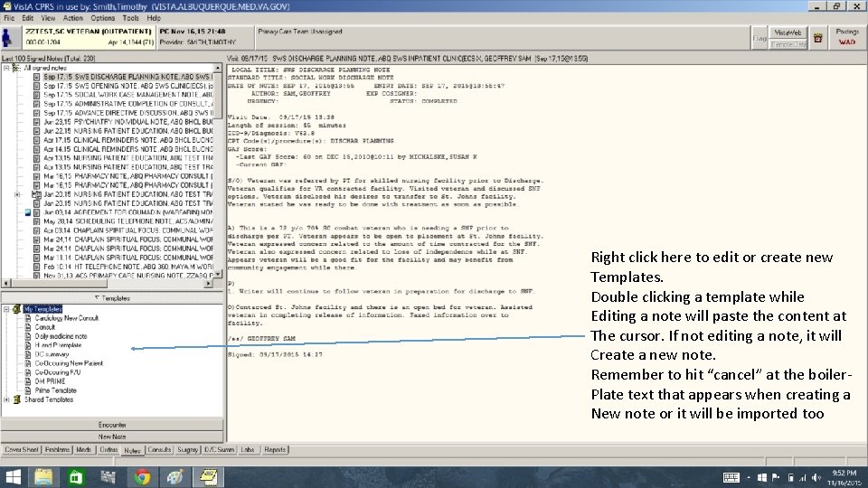Switch to the Labs tab
The width and height of the screenshot is (868, 488).
click(x=248, y=450)
